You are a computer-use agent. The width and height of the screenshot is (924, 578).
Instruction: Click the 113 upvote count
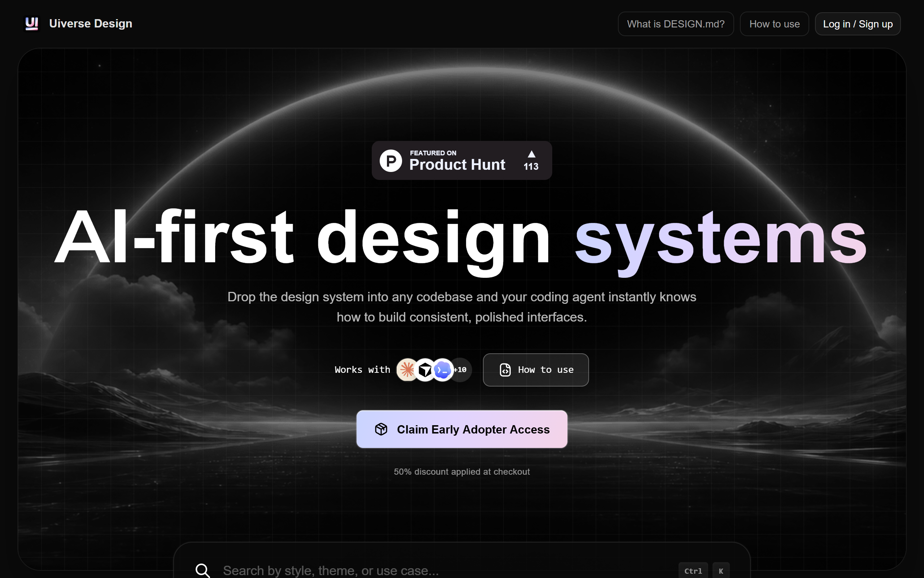[531, 167]
